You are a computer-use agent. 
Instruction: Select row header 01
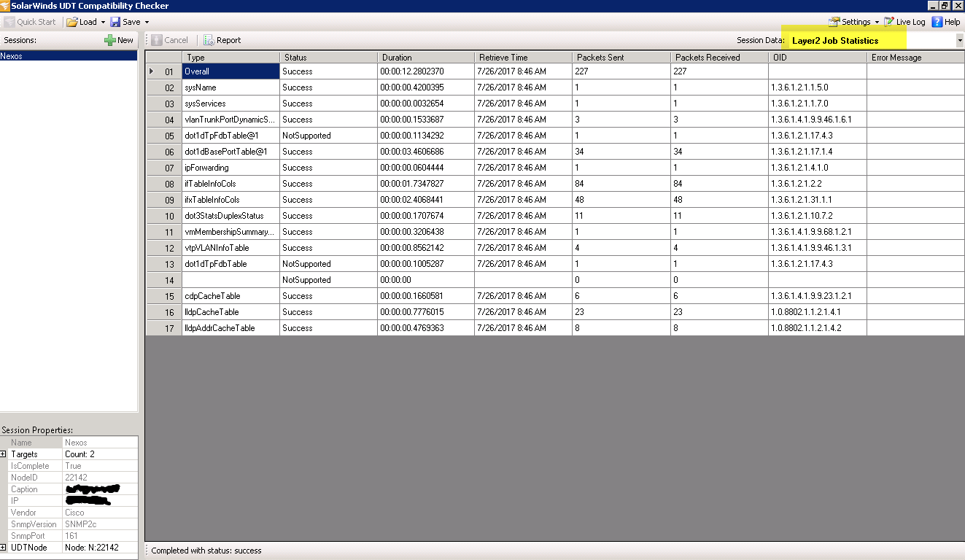[164, 71]
